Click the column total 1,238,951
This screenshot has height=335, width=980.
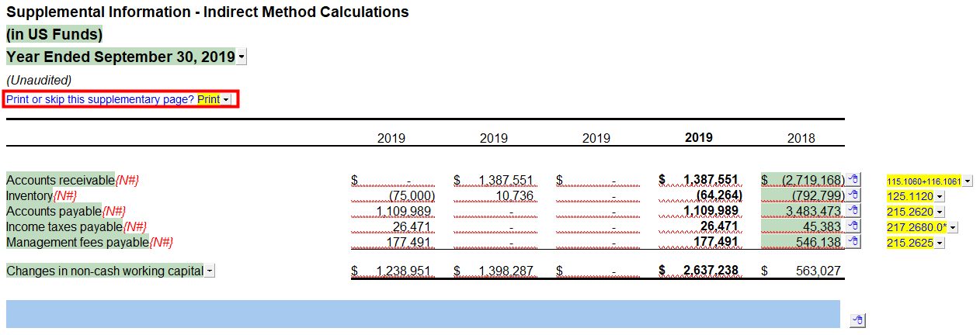tap(403, 271)
